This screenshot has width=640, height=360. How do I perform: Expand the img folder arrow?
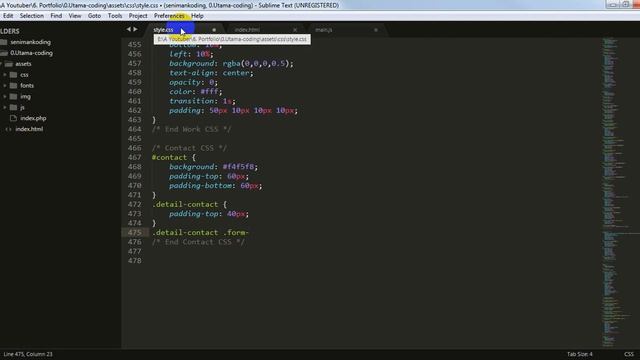5,97
